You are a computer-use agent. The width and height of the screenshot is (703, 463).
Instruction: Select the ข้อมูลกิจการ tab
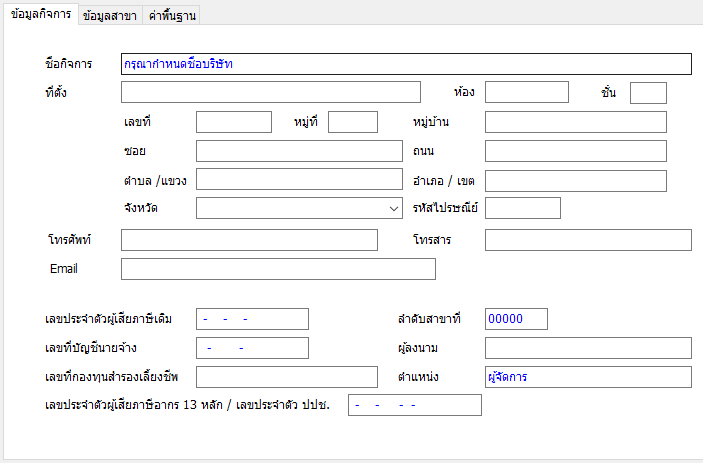pos(41,14)
